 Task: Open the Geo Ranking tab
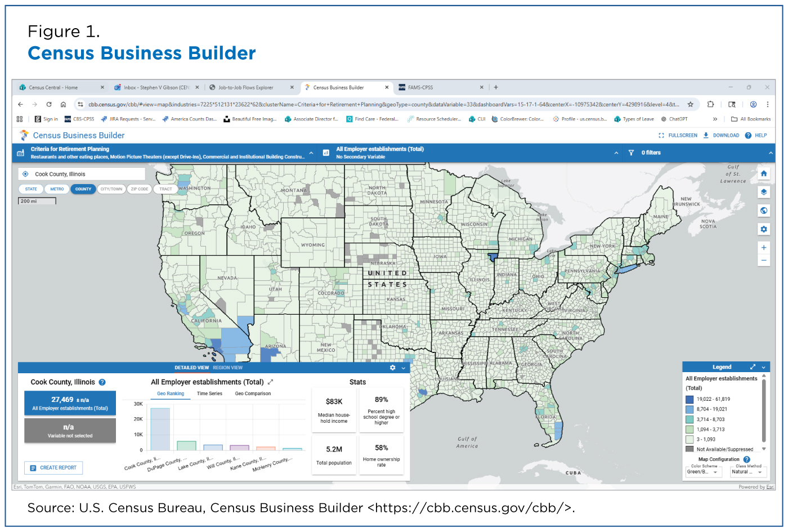click(171, 394)
